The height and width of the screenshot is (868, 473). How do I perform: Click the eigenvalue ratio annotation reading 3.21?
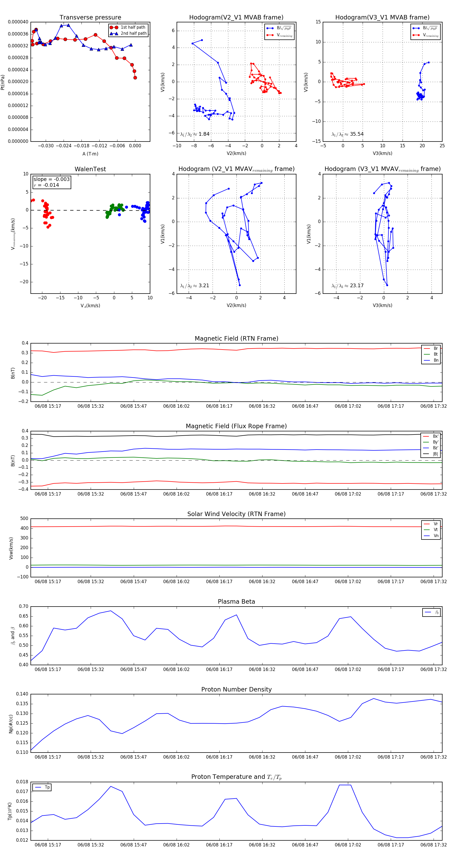tap(194, 286)
